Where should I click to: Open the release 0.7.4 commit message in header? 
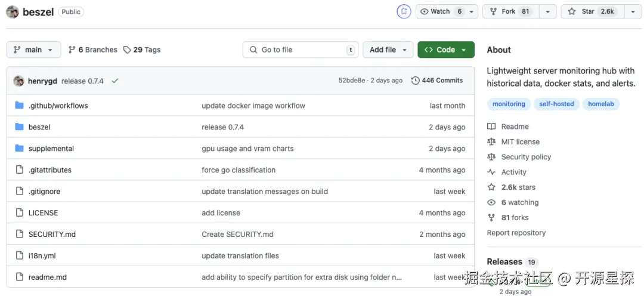[x=82, y=81]
